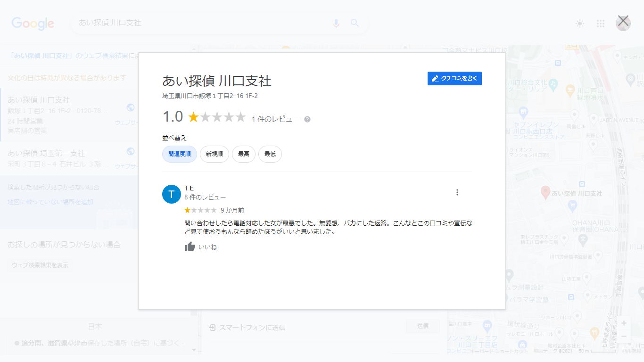This screenshot has width=644, height=362.
Task: Open the Google apps grid icon
Action: pyautogui.click(x=601, y=24)
